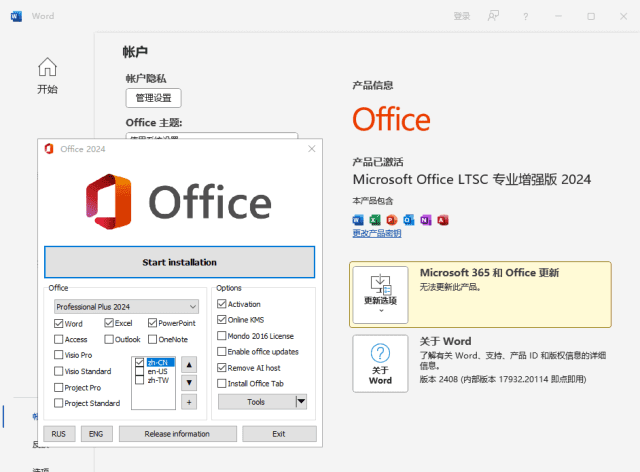640x472 pixels.
Task: Select the en-US entry in language list
Action: pos(158,371)
